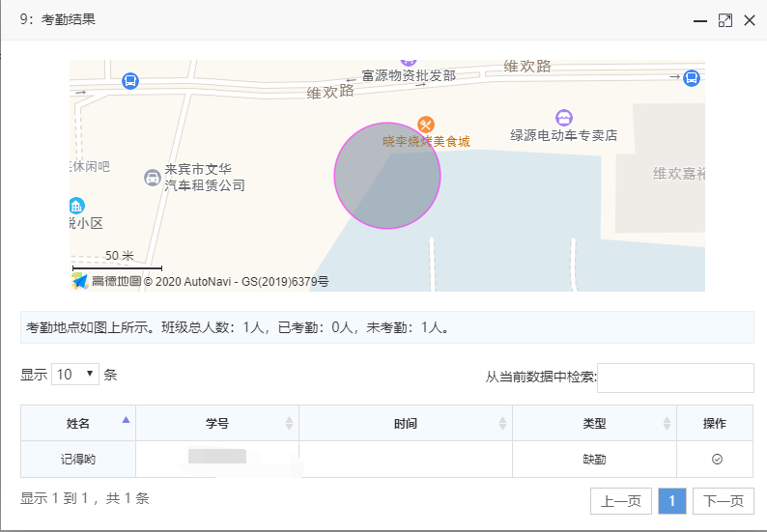Click the 绿源电动车专卖店 shop icon
767x532 pixels.
point(564,118)
